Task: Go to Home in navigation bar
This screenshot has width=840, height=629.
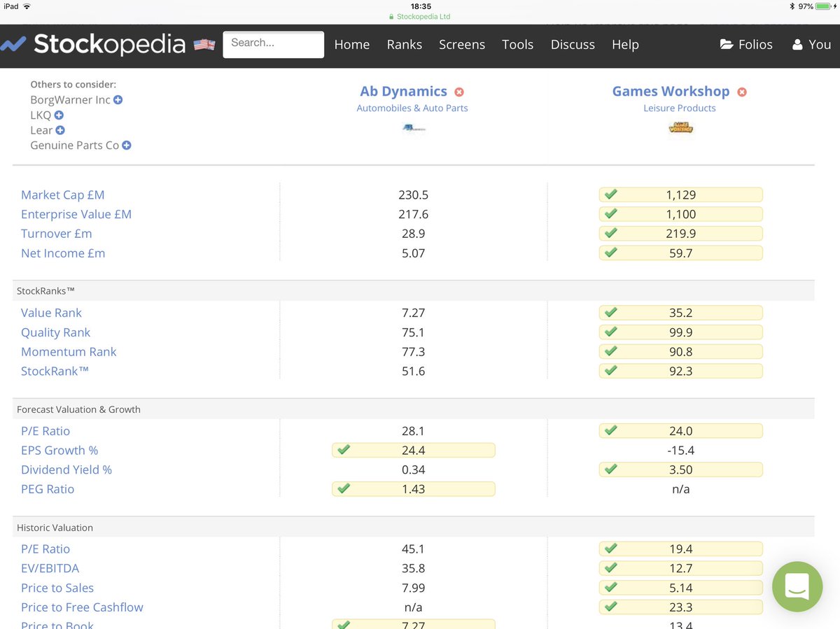Action: coord(352,44)
